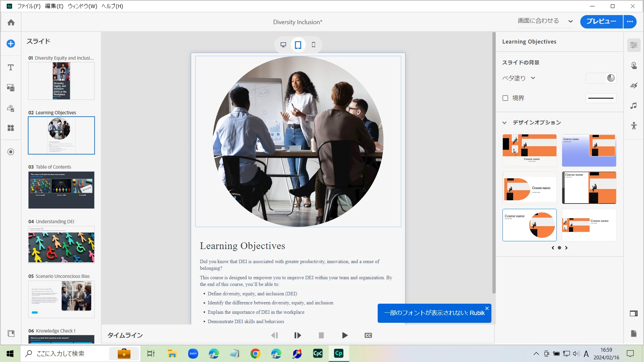Open the ファイル(F) menu

point(29,6)
